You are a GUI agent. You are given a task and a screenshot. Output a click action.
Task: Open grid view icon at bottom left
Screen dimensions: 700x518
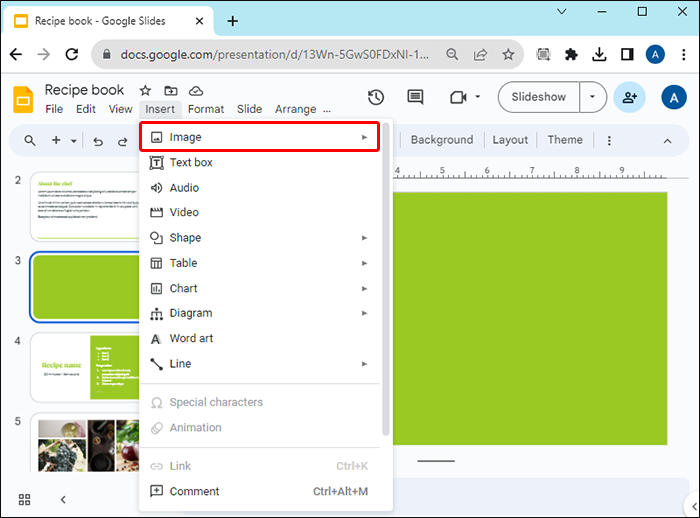coord(25,499)
